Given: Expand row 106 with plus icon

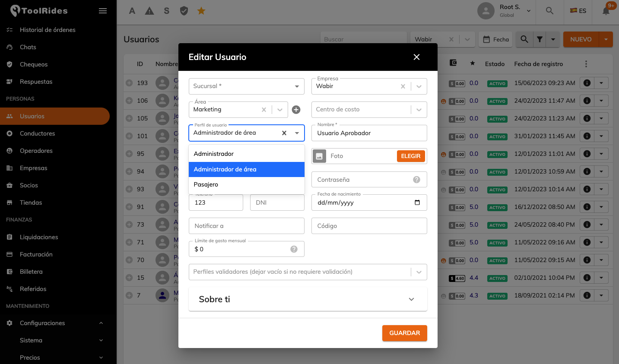Looking at the screenshot, I should [x=129, y=101].
